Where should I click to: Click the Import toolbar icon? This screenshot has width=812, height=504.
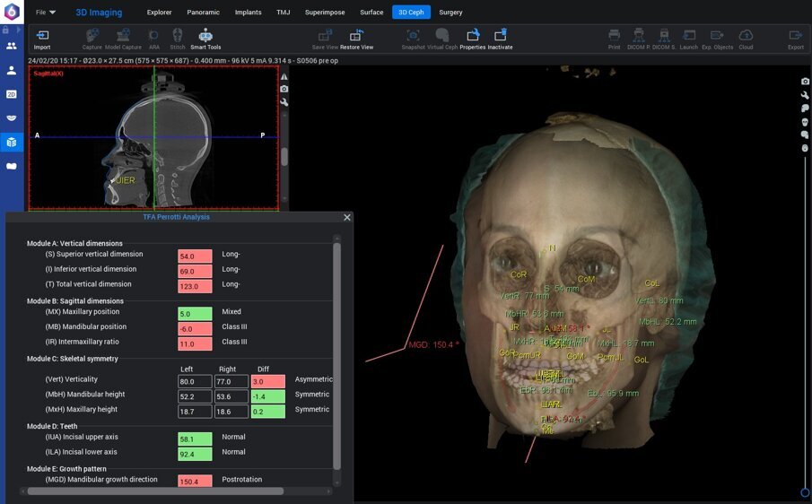click(42, 38)
